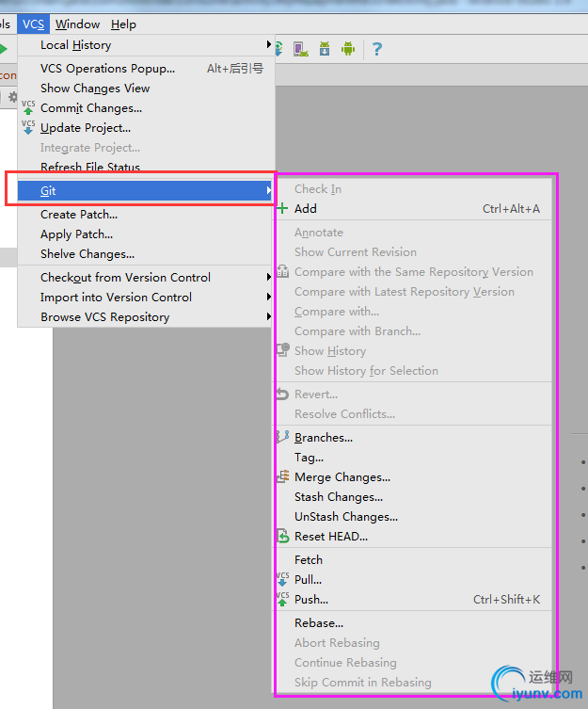Viewport: 588px width, 709px height.
Task: Click the Reset HEAD icon
Action: pyautogui.click(x=282, y=536)
